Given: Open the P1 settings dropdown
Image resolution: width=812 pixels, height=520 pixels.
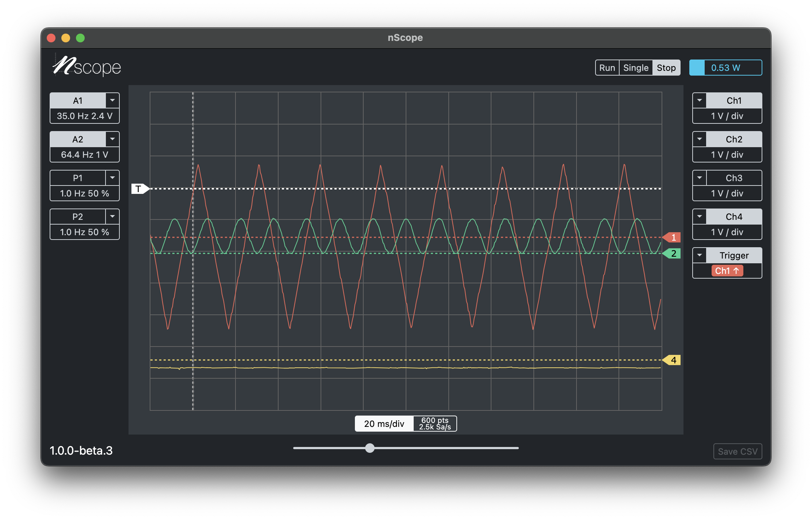Looking at the screenshot, I should click(112, 178).
